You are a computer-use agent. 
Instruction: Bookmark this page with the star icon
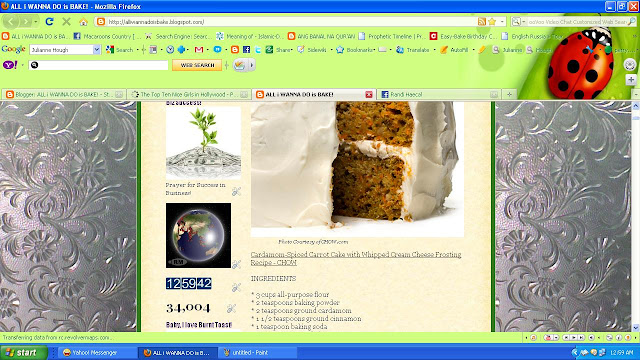(x=492, y=22)
